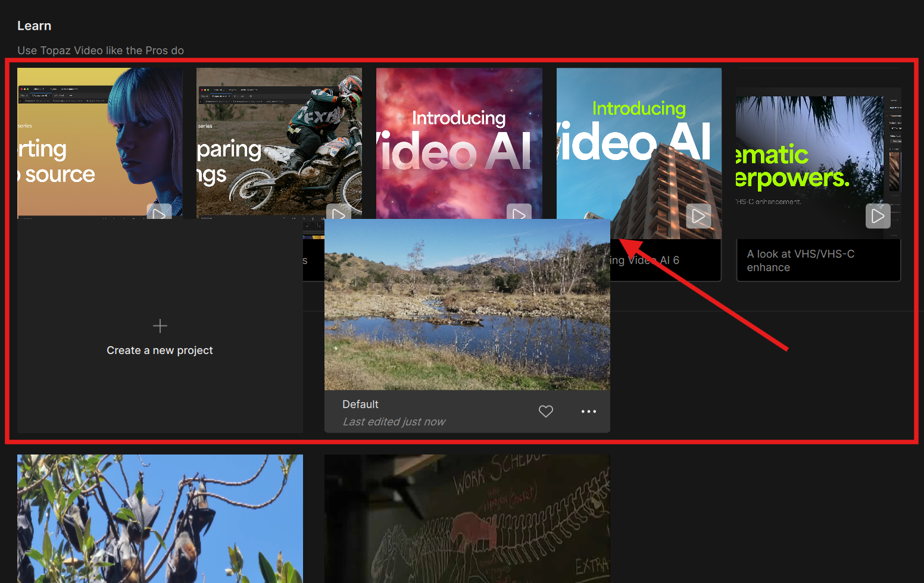924x583 pixels.
Task: Start the VHS-C enhancement tutorial play button
Action: pyautogui.click(x=878, y=216)
